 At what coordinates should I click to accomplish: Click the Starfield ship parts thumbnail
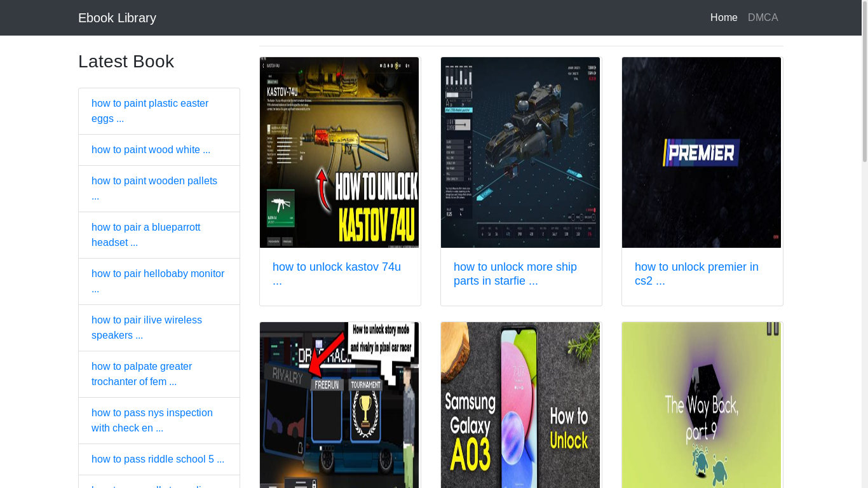coord(520,152)
